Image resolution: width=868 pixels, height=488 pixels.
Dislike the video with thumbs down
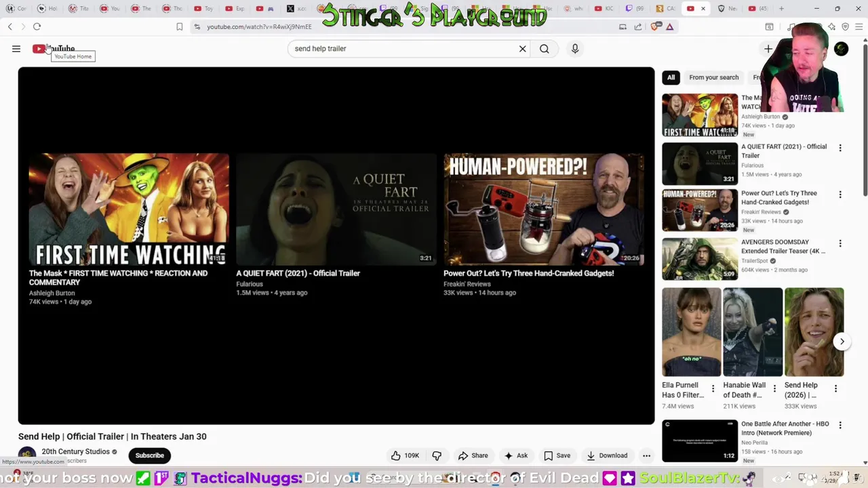pyautogui.click(x=437, y=455)
